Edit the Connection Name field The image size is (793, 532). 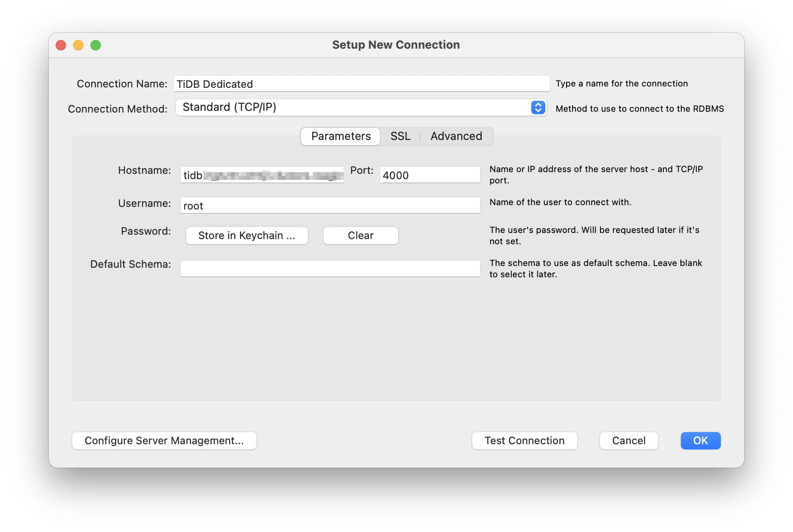point(361,83)
